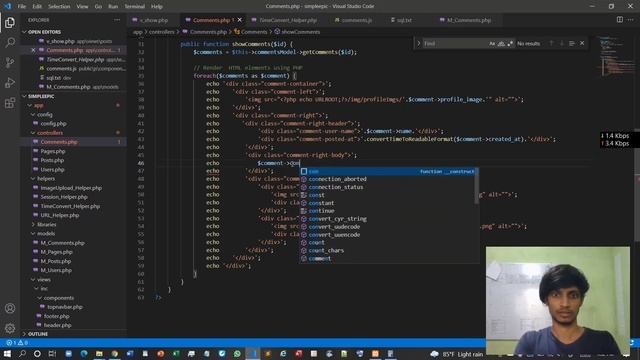Collapse the controllers folder

(73, 133)
